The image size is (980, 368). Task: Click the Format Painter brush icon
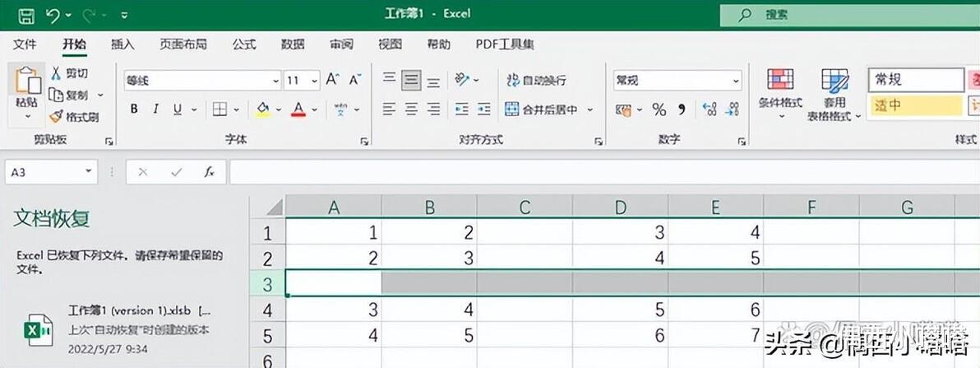(56, 116)
